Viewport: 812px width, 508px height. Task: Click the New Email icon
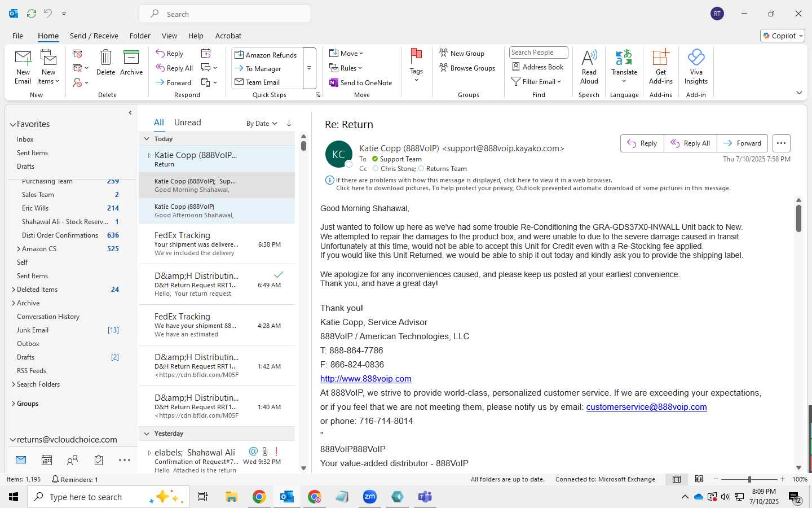pyautogui.click(x=23, y=67)
